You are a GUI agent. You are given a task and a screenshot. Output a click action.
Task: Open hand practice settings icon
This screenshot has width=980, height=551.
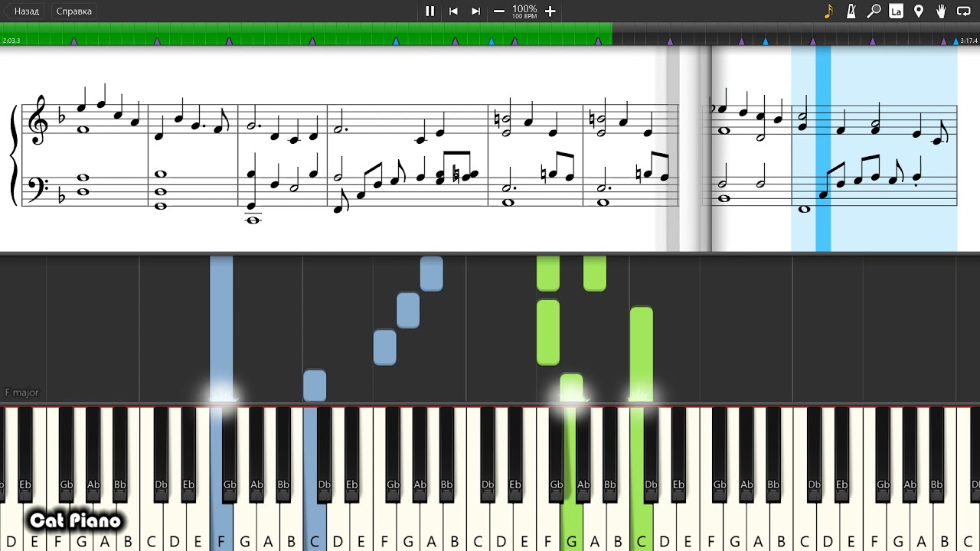pyautogui.click(x=941, y=11)
